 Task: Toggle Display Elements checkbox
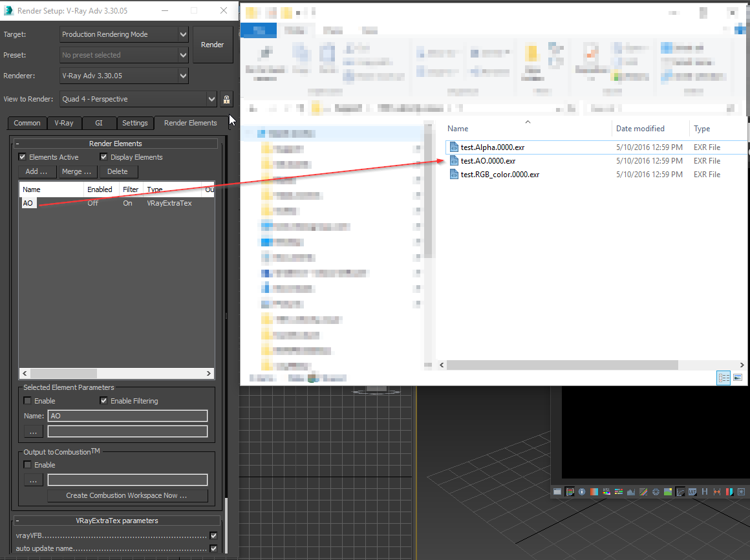click(x=103, y=157)
